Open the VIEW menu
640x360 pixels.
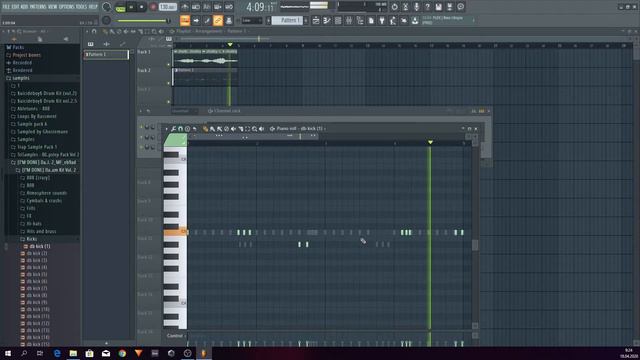[53, 7]
